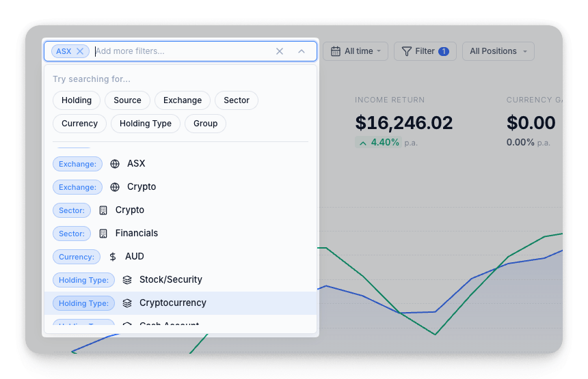Screen dimensions: 588x379
Task: Select the Holding suggestion chip
Action: click(x=77, y=100)
